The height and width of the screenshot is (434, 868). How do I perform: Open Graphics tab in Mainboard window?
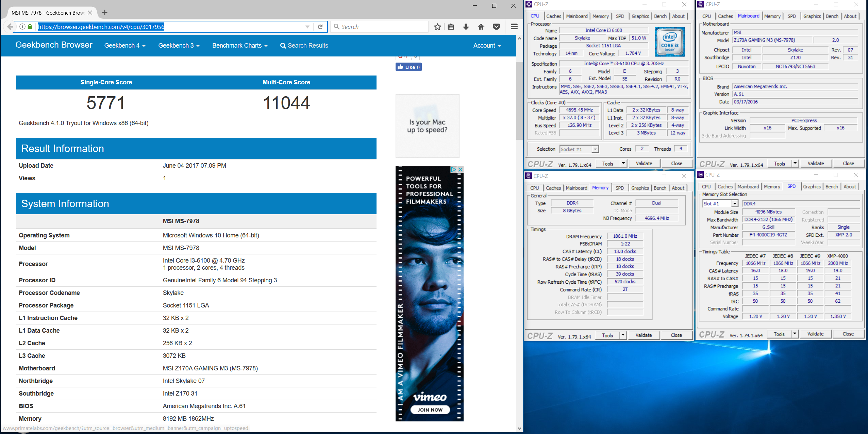tap(812, 16)
